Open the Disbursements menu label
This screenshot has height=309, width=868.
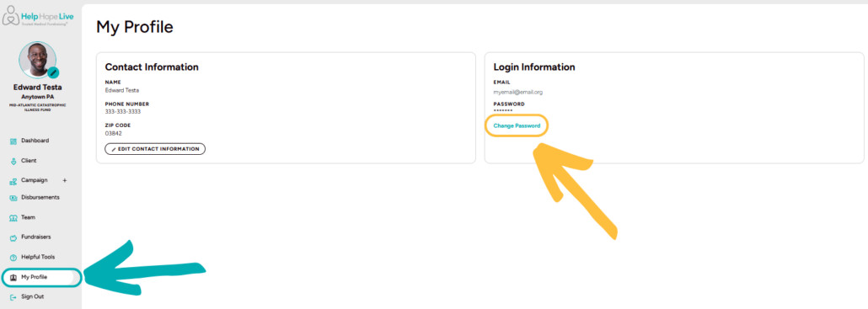point(40,197)
